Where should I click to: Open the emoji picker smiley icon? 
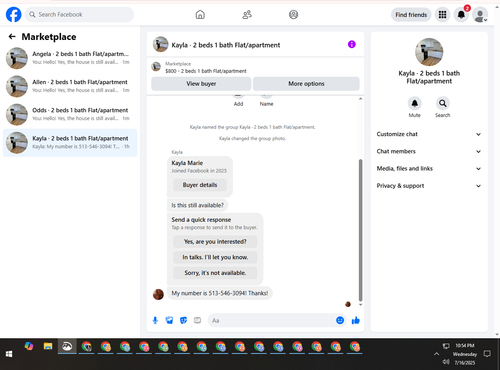pos(340,320)
